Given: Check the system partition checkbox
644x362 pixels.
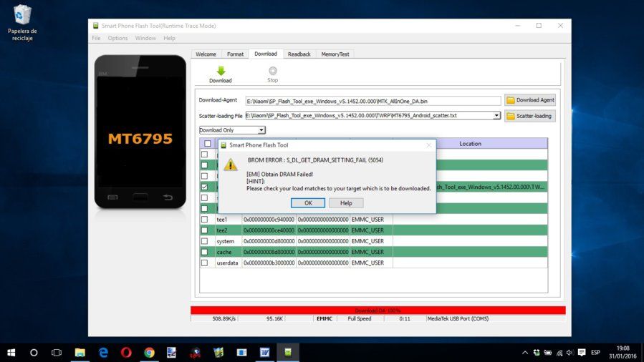Looking at the screenshot, I should (x=205, y=241).
